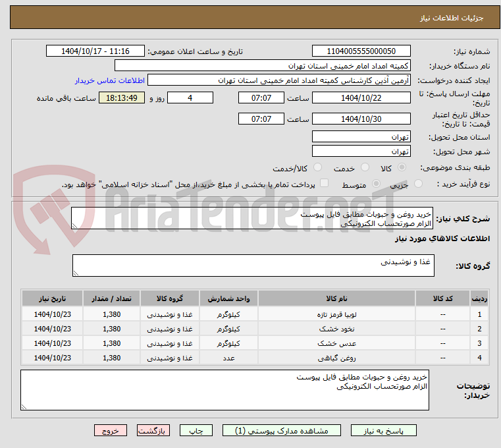Screen dimensions: 501x448
Task: Click the گروه کالا text area غذا و نوشیدنی
Action: [253, 266]
